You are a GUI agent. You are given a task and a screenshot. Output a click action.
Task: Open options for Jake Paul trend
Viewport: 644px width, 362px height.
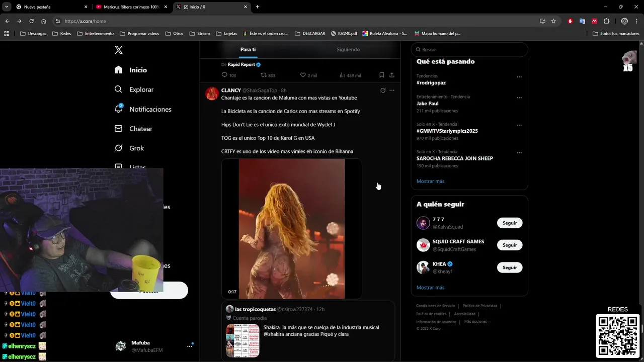pyautogui.click(x=519, y=98)
